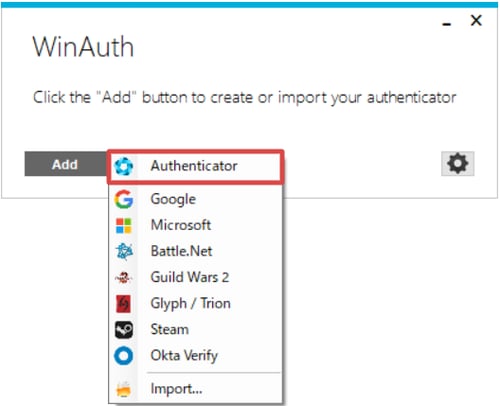The height and width of the screenshot is (406, 500).
Task: Click the Import icon
Action: [x=123, y=389]
